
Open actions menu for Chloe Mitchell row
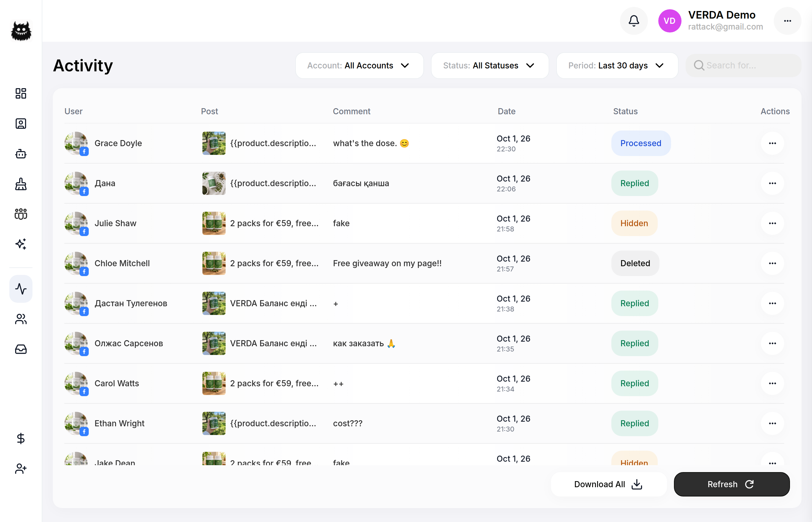click(x=772, y=263)
